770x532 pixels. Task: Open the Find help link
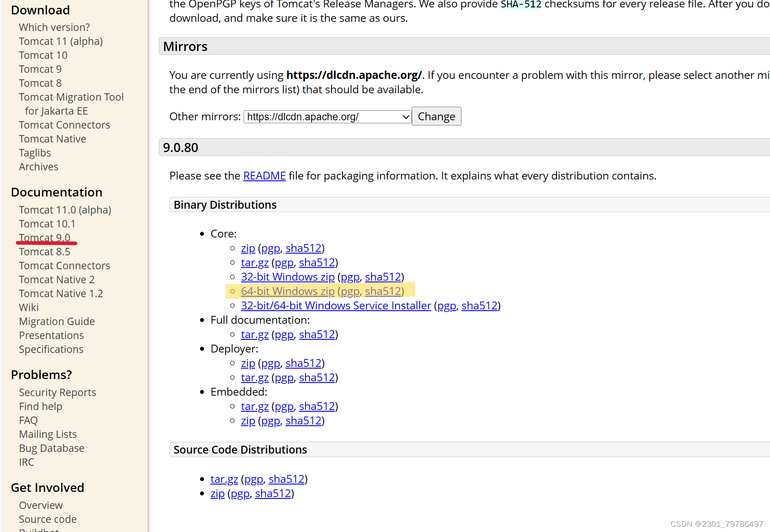[41, 406]
